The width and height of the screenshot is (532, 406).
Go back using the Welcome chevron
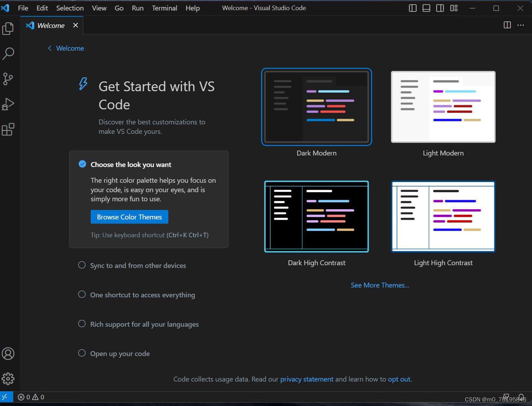click(x=50, y=48)
